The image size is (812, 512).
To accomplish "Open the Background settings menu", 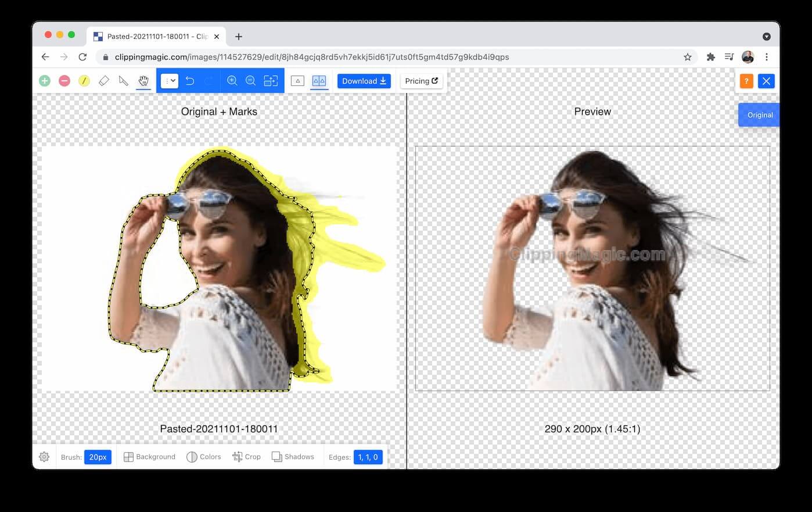I will (x=149, y=457).
